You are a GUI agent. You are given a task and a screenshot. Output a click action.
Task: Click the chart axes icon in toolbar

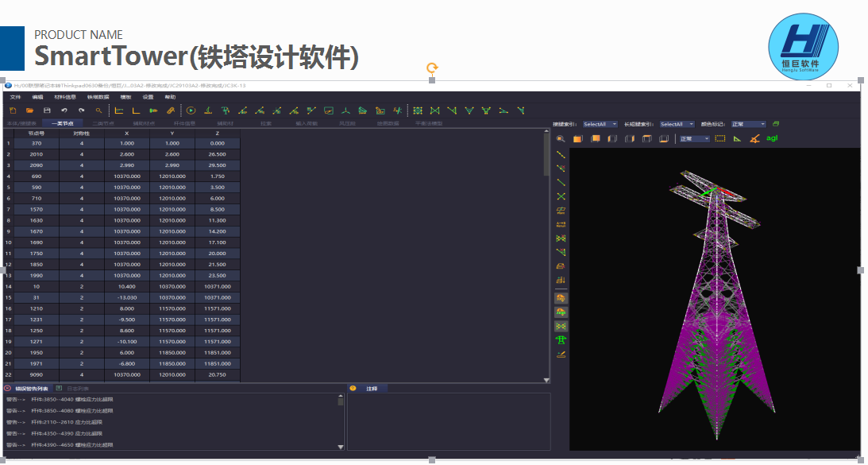119,110
